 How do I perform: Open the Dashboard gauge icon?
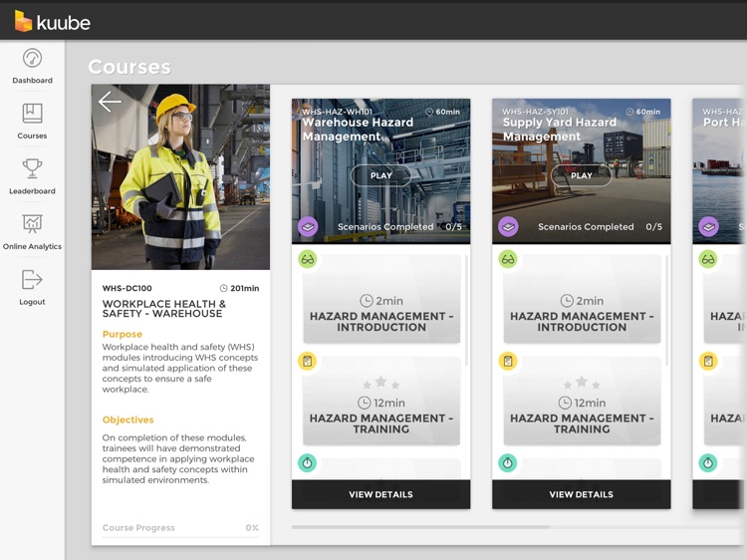32,59
